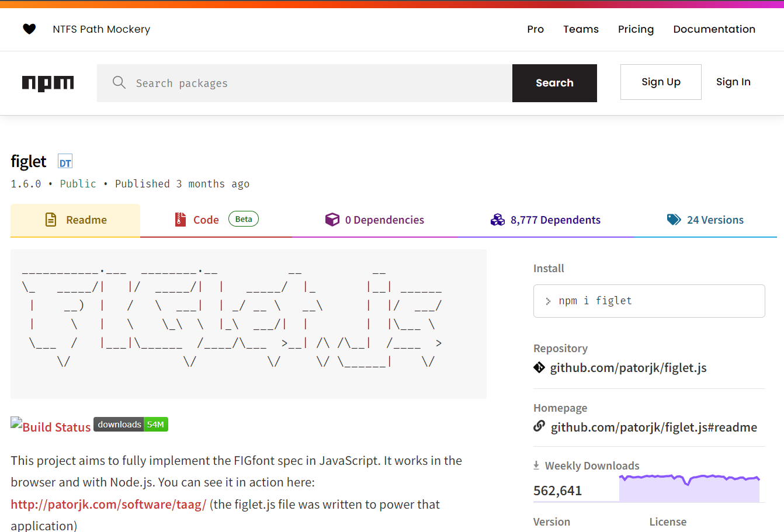Open the patorjk.com/software/taag link
This screenshot has height=532, width=784.
109,505
